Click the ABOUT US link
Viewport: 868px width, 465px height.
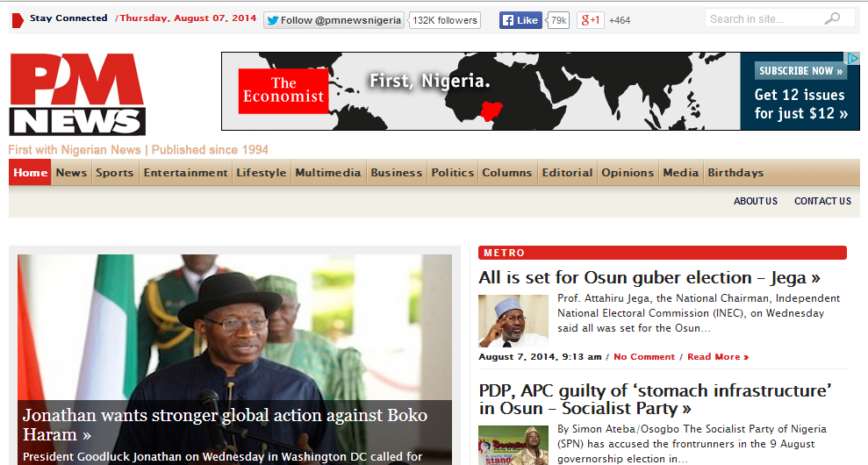coord(756,201)
